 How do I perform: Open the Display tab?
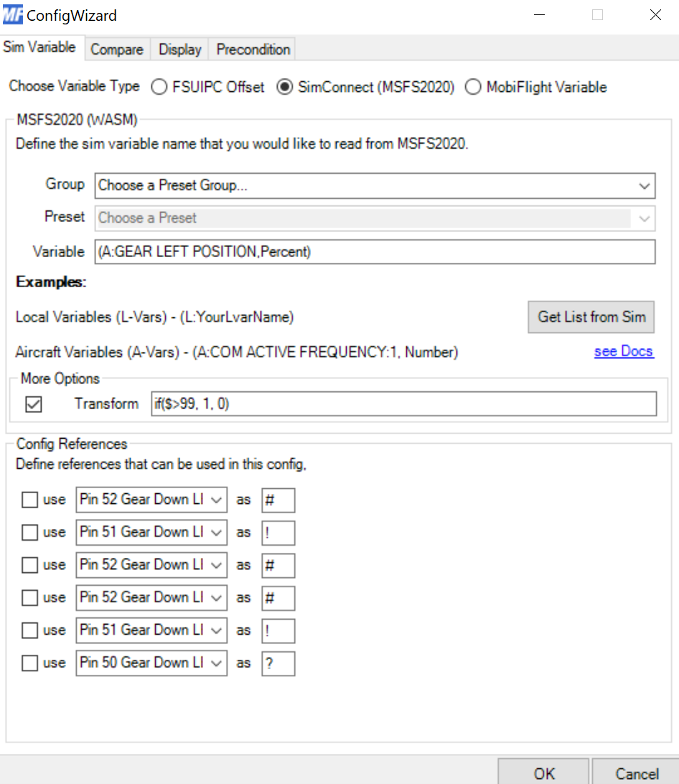tap(179, 50)
